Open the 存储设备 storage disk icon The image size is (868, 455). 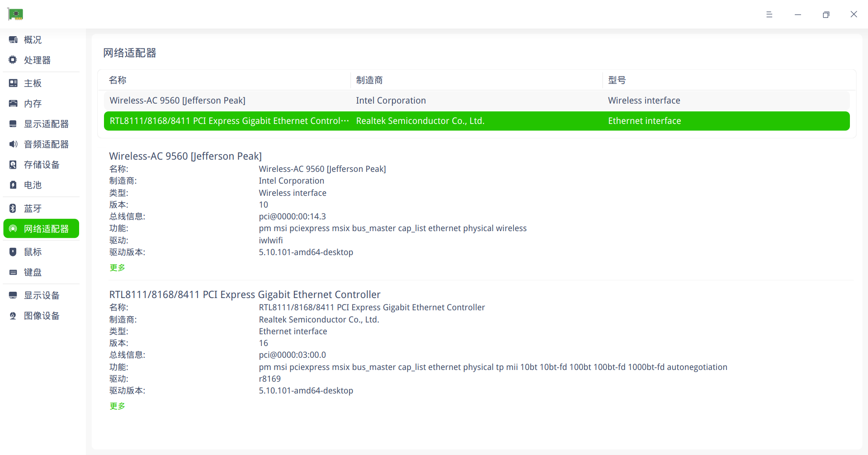point(13,165)
